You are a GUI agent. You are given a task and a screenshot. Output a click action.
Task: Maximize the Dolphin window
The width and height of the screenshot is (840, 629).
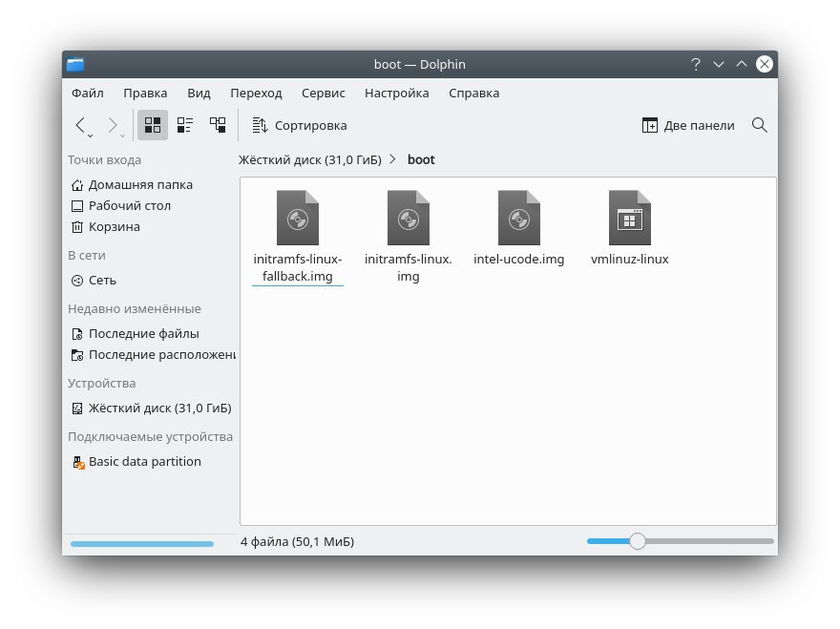(742, 64)
